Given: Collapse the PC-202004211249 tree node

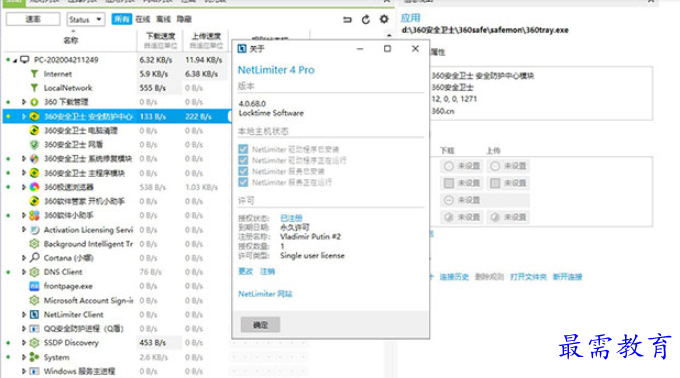Looking at the screenshot, I should [15, 60].
